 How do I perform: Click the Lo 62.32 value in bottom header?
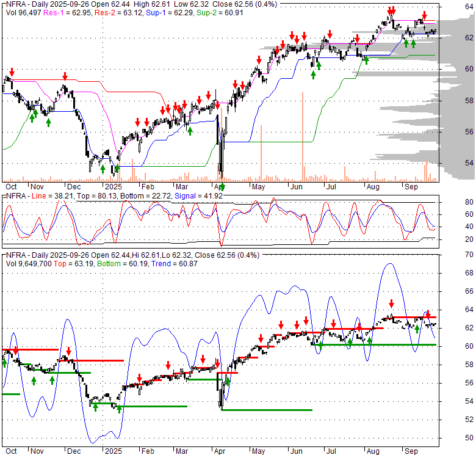pos(178,255)
